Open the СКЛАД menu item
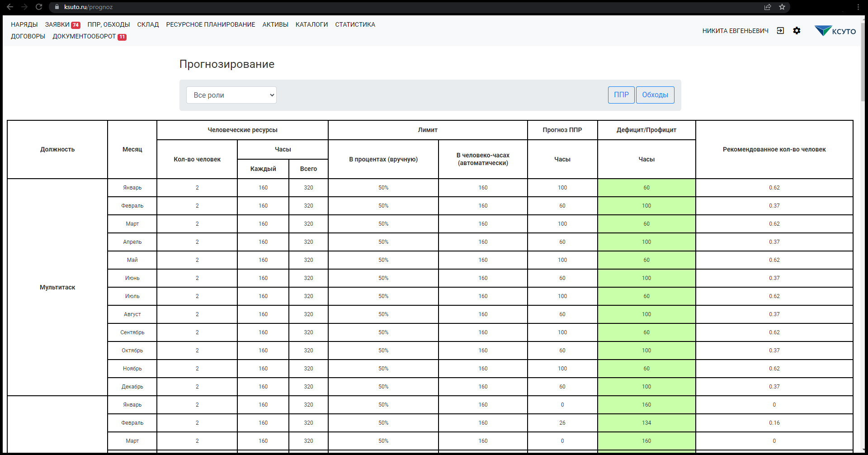Screen dimensions: 868x455 tap(148, 24)
